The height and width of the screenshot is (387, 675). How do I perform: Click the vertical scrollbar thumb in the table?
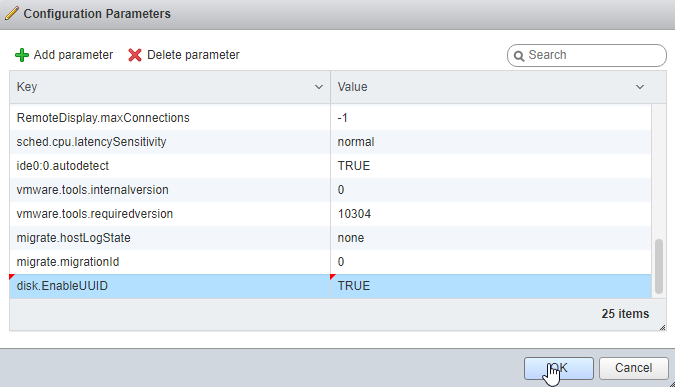pos(659,266)
